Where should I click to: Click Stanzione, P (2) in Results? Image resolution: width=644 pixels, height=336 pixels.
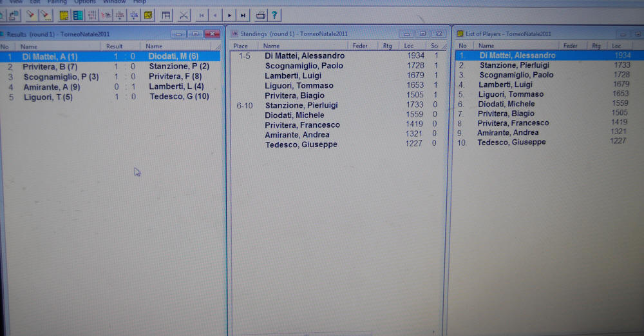179,66
